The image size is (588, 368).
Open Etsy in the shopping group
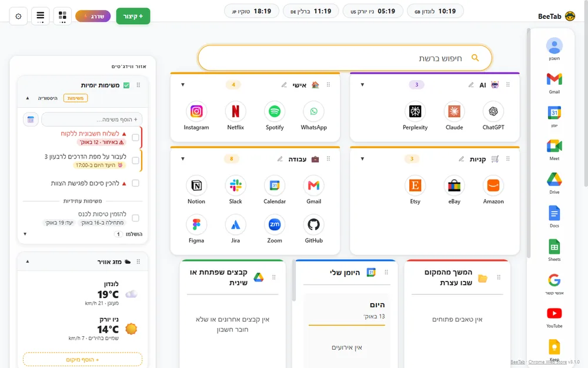tap(415, 185)
